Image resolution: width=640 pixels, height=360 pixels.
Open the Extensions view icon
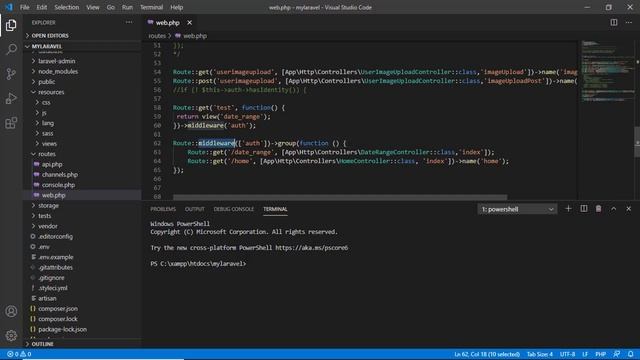(11, 123)
